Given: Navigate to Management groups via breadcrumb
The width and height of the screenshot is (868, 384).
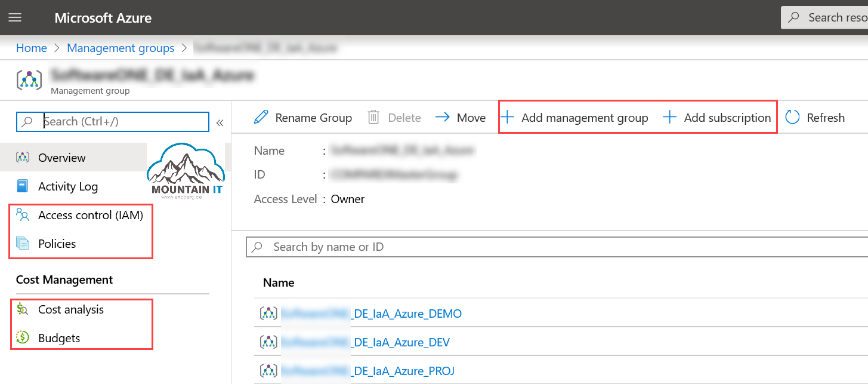Looking at the screenshot, I should (121, 48).
